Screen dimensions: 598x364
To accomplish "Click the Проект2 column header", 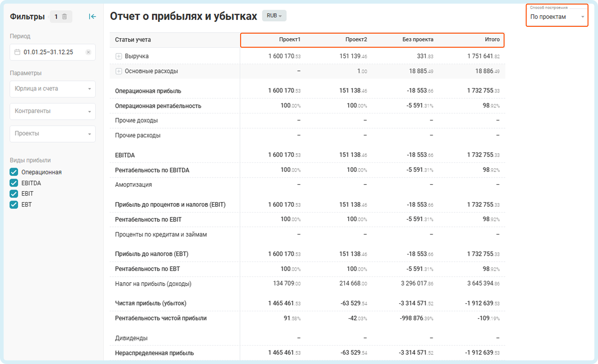I will [356, 39].
